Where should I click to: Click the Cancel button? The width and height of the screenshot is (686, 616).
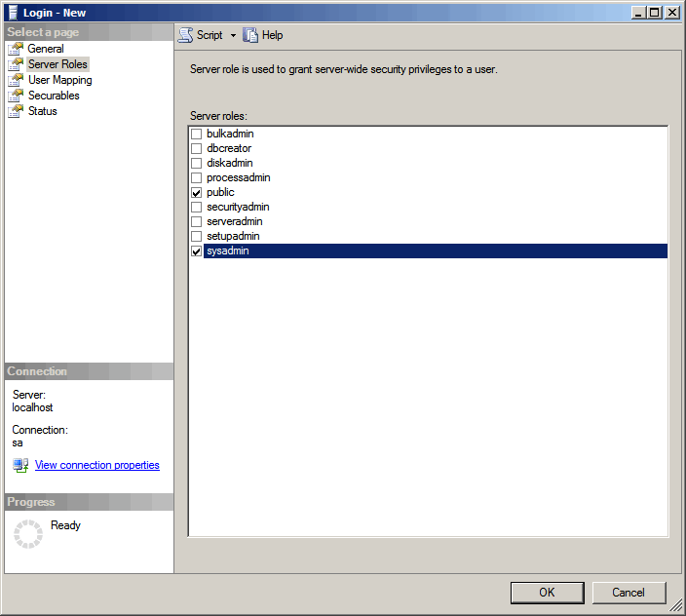(629, 593)
